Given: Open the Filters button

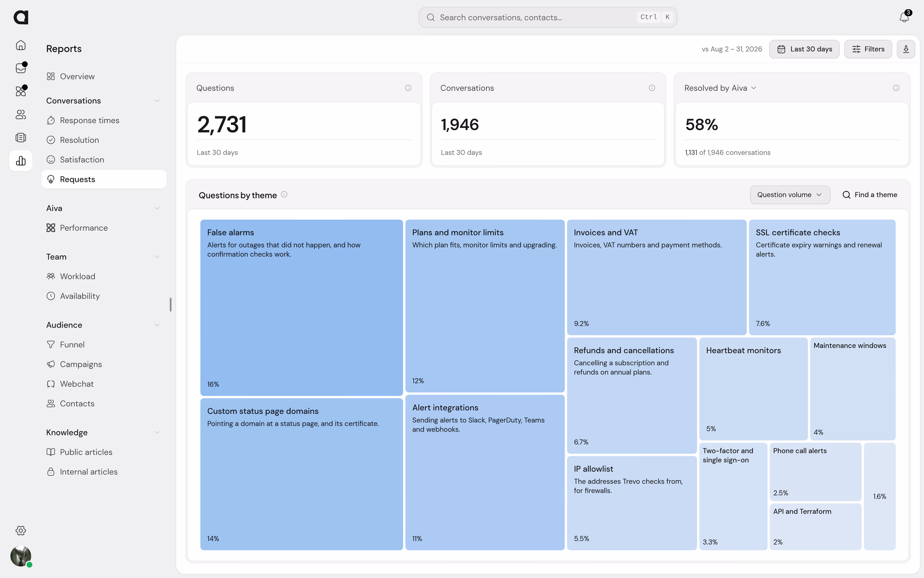Looking at the screenshot, I should (868, 49).
